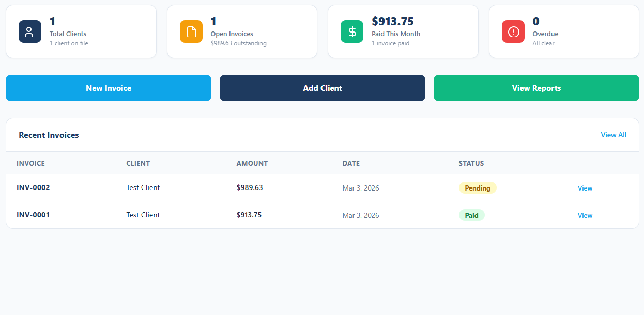Click the New Invoice button

108,88
